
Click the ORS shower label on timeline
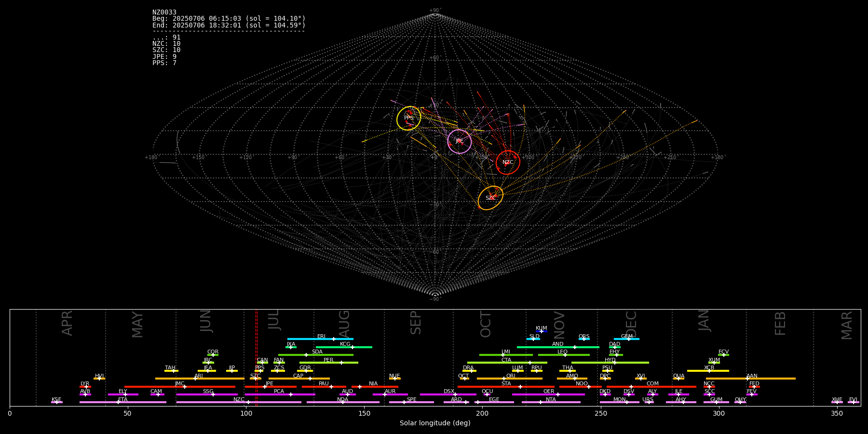(x=584, y=337)
